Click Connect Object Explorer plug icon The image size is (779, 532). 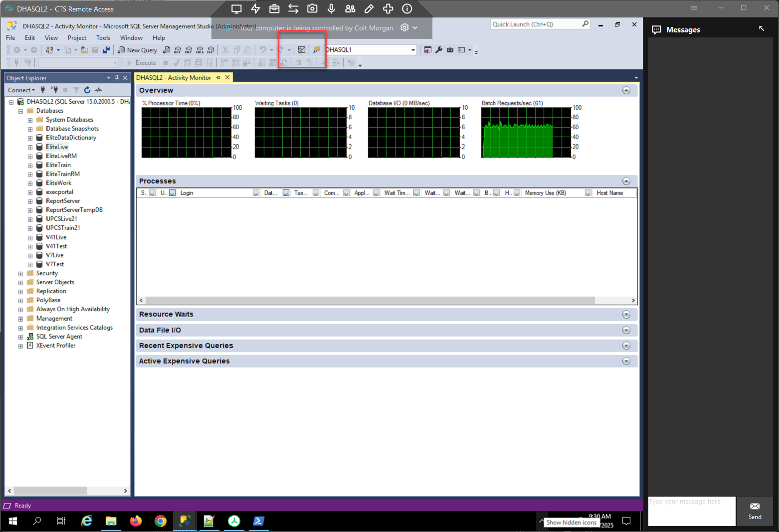[x=43, y=90]
